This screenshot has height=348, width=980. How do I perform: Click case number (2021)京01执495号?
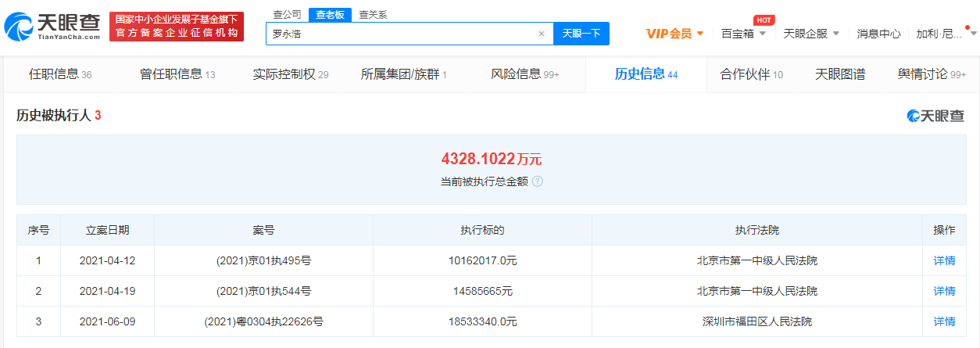pyautogui.click(x=263, y=260)
